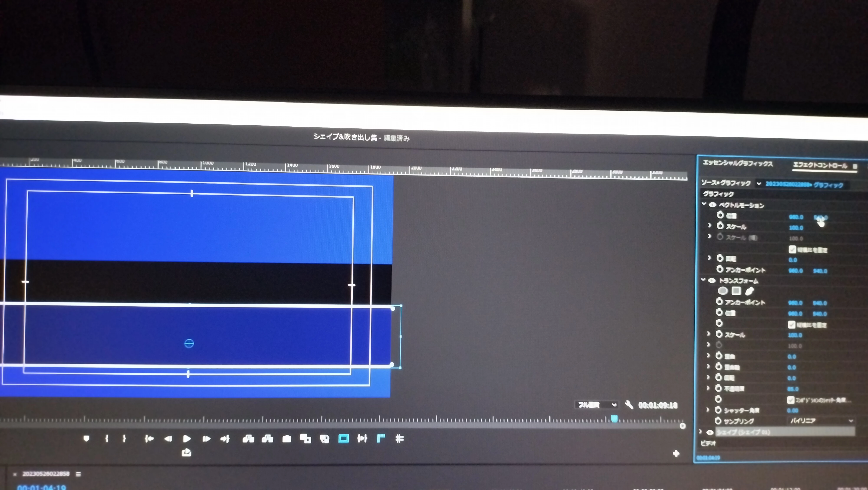
Task: Click Go to In point button
Action: [149, 439]
